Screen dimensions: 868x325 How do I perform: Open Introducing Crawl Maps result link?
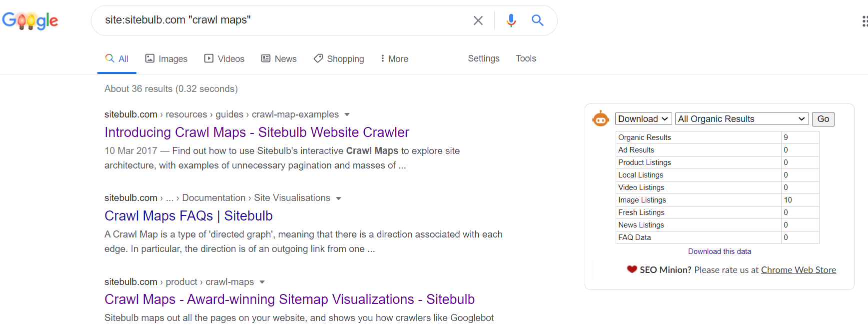click(x=257, y=132)
